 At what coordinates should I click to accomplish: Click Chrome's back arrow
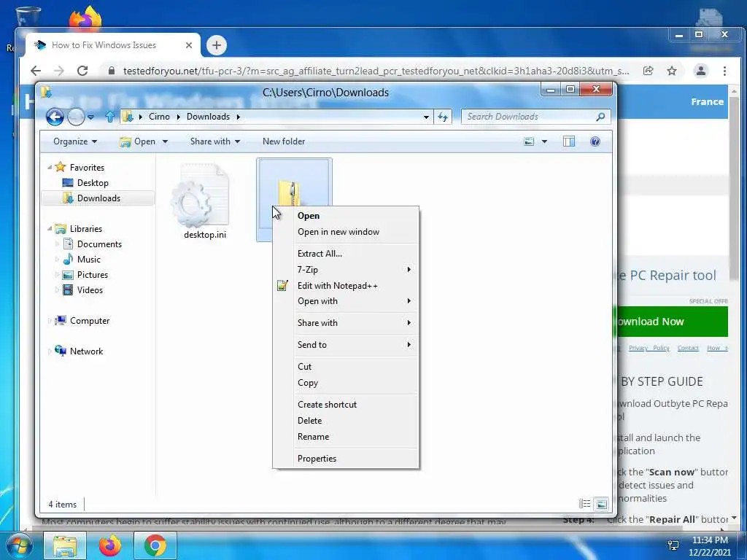(x=36, y=71)
